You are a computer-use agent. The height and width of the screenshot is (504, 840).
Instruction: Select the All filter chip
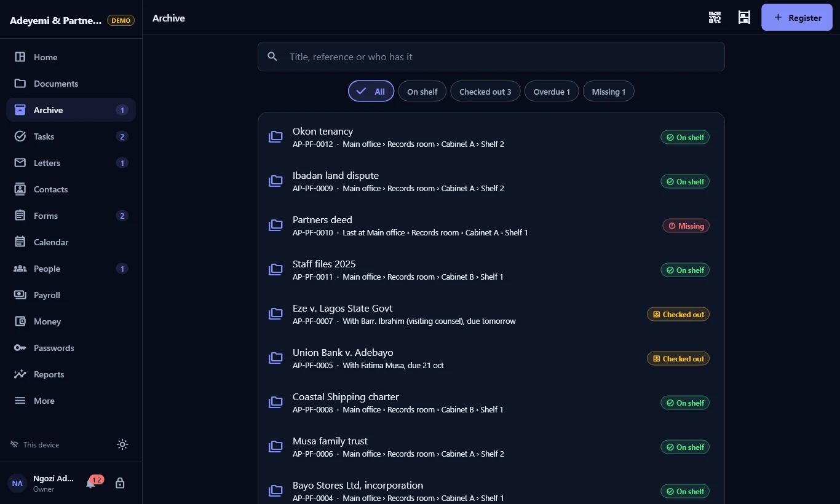(371, 92)
